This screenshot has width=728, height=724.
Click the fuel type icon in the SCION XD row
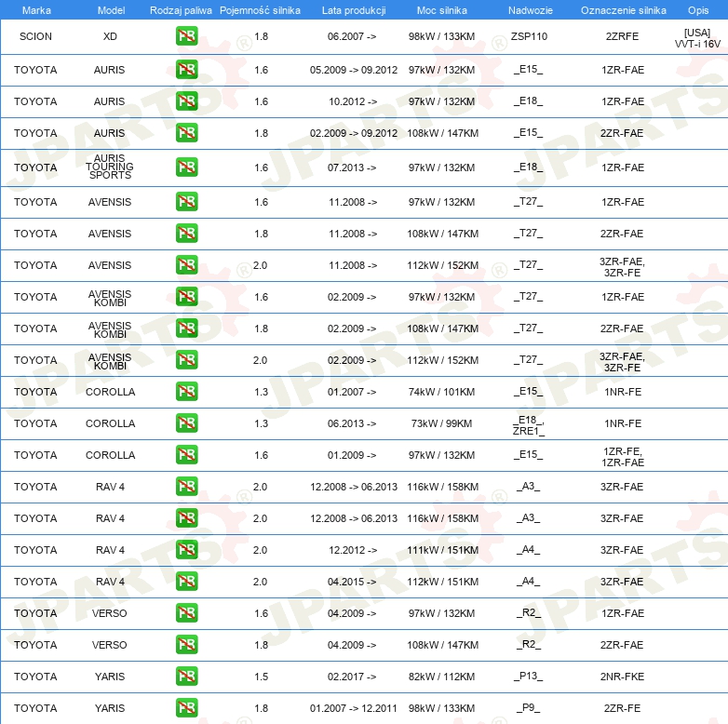(186, 36)
